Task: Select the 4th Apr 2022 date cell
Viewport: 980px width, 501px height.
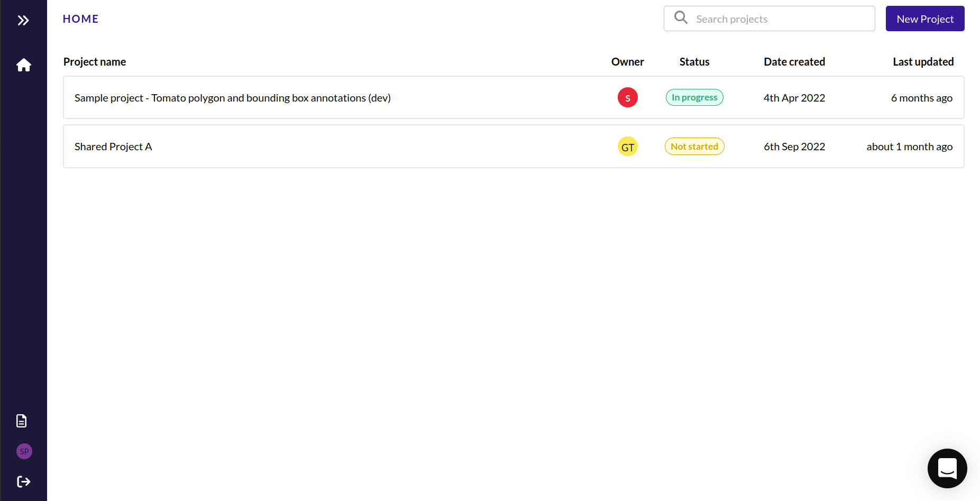Action: [x=794, y=98]
